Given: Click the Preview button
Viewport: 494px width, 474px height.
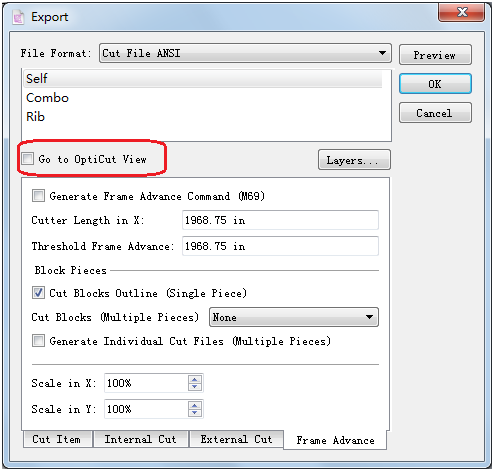Looking at the screenshot, I should coord(435,55).
